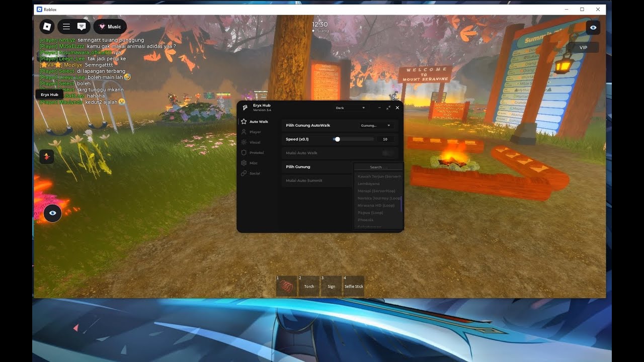
Task: Select Phoenix in the mountain list
Action: click(366, 220)
